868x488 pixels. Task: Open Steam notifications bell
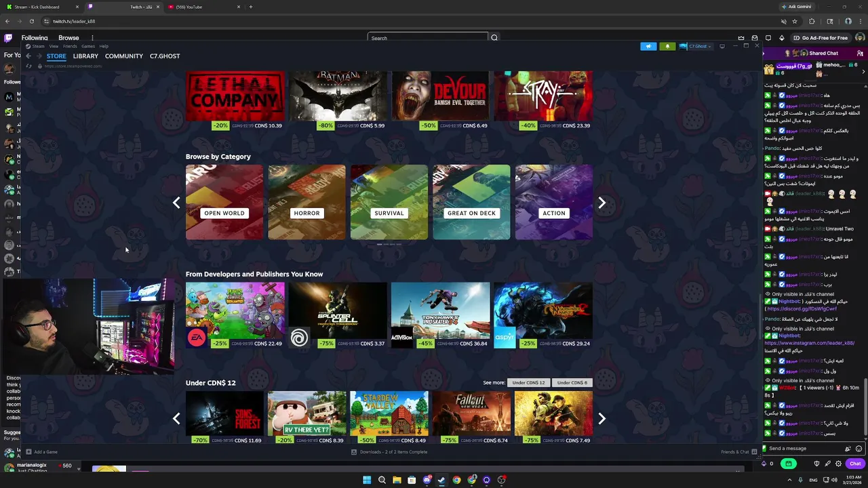tap(667, 46)
